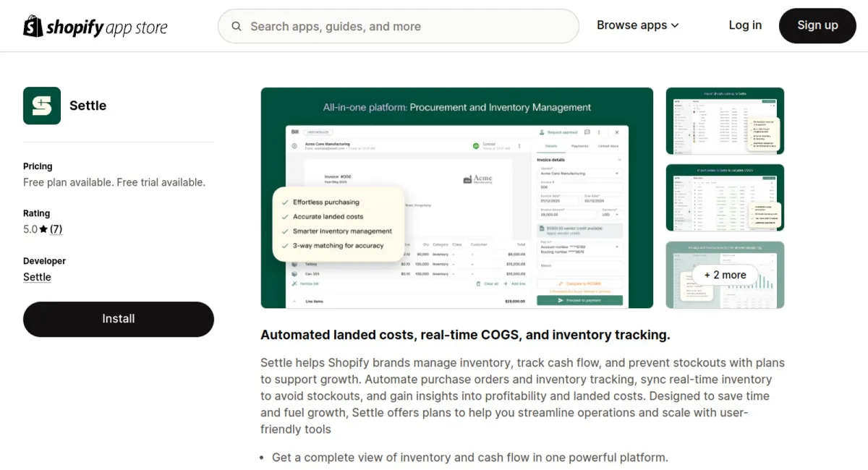Open the Log in page
868x470 pixels.
745,25
